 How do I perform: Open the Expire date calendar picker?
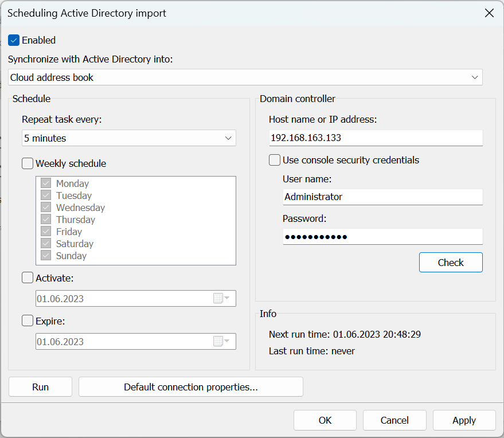click(x=221, y=342)
